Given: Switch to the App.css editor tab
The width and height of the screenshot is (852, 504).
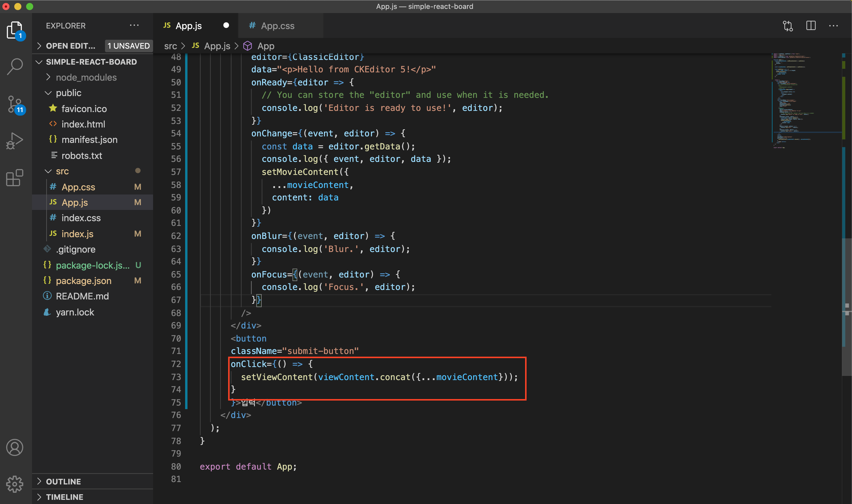Looking at the screenshot, I should 277,26.
